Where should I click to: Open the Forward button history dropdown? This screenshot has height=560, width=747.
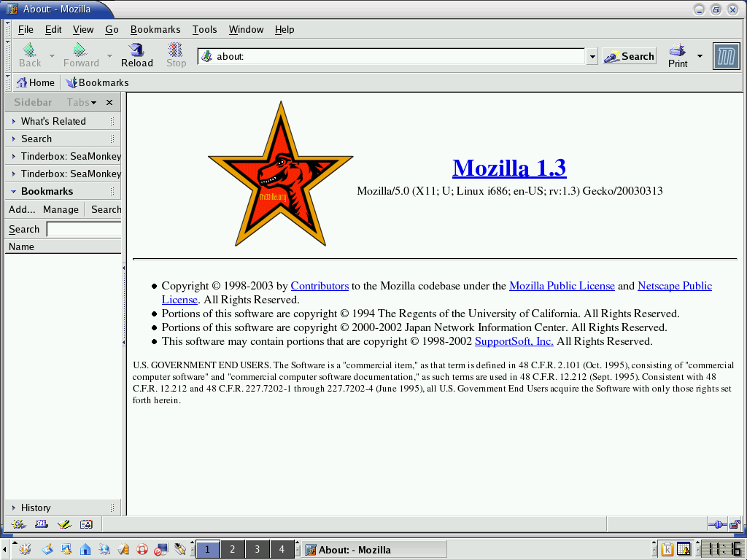tap(109, 56)
